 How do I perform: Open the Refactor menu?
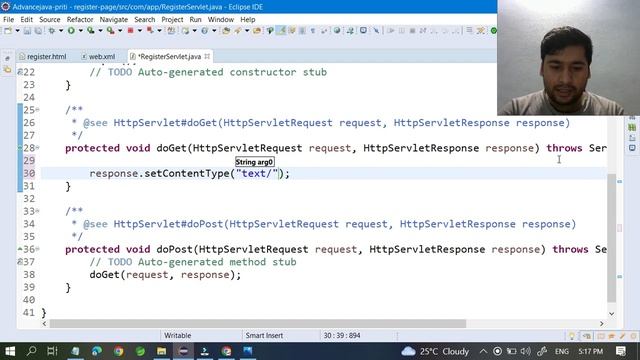(x=80, y=20)
